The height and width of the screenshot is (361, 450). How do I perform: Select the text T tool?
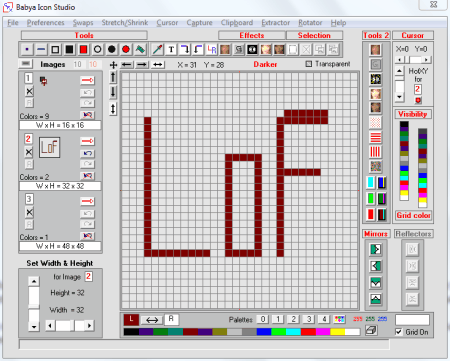coord(171,50)
